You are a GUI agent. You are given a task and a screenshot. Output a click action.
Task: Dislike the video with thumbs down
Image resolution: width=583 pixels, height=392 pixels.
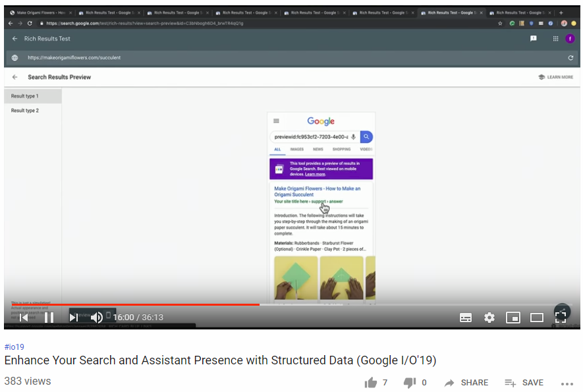point(410,382)
